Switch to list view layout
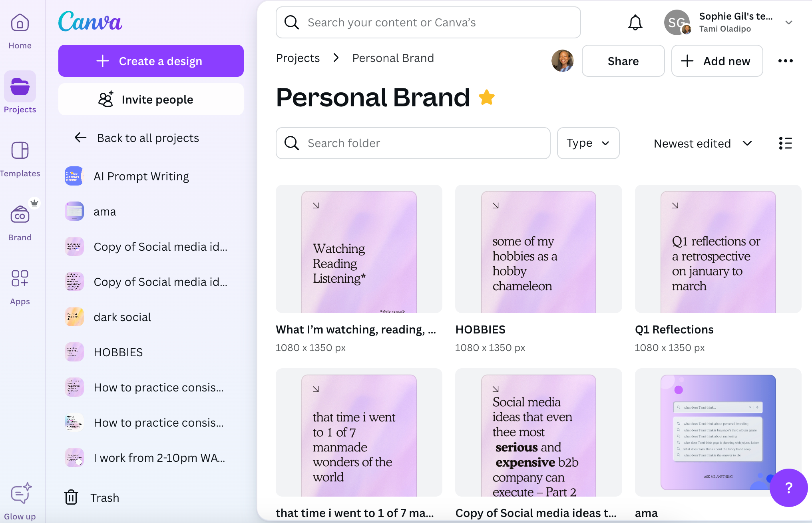Screen dimensions: 812x523 (785, 143)
